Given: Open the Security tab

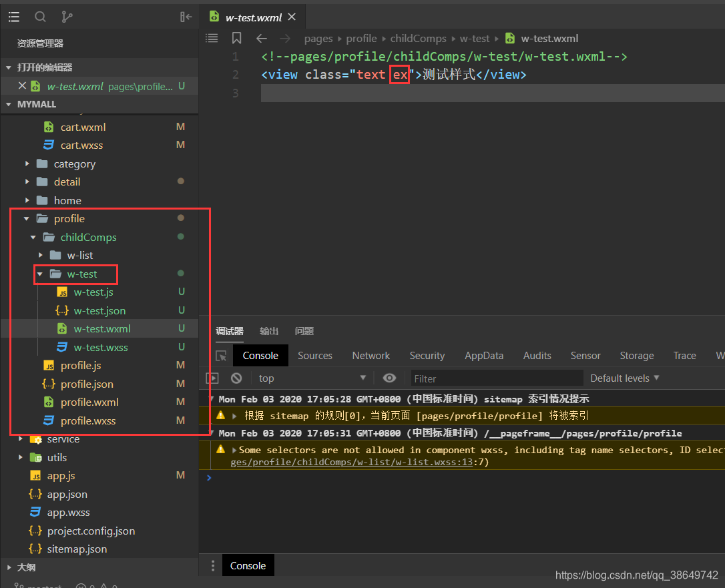Looking at the screenshot, I should click(x=427, y=356).
